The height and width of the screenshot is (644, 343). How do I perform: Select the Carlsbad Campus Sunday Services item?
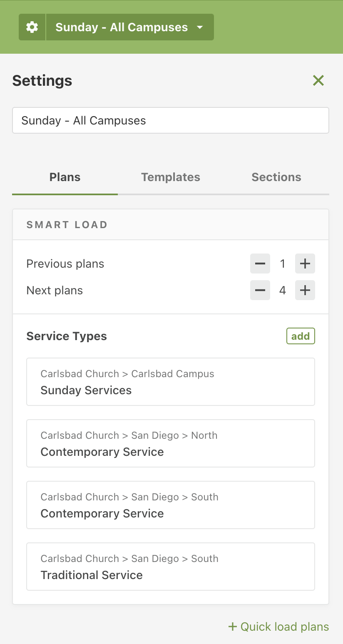[x=171, y=382]
